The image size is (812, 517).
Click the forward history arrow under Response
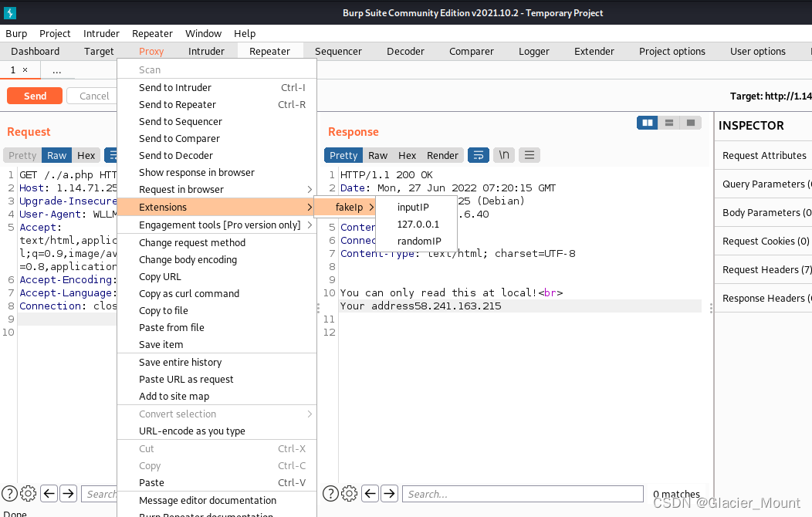pyautogui.click(x=389, y=493)
